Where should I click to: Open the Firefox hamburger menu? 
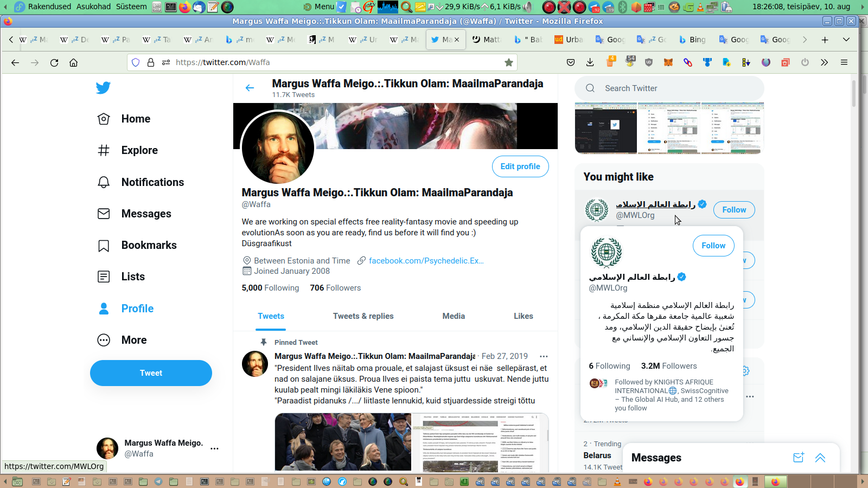coord(844,62)
